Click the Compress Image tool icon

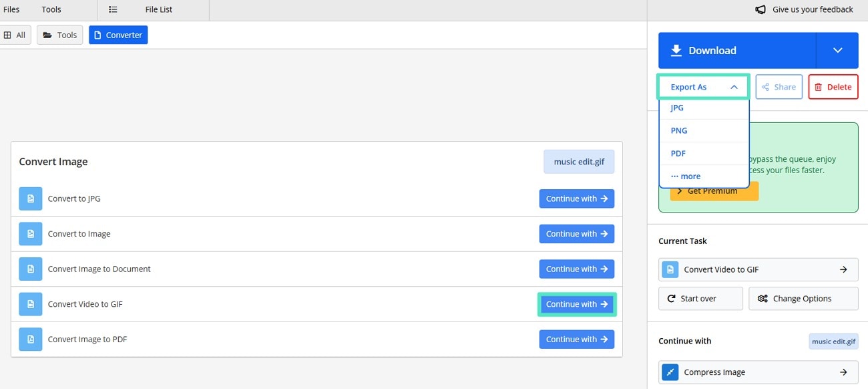(x=670, y=372)
